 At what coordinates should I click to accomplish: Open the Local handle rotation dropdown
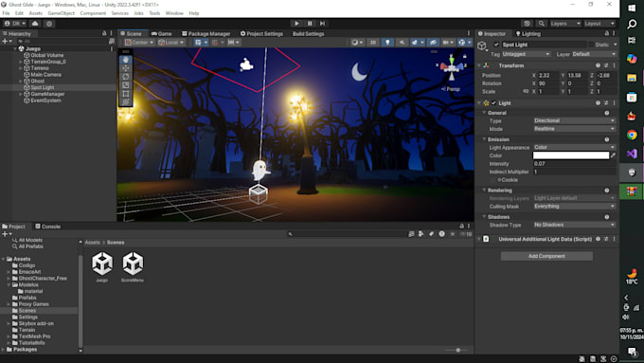point(171,43)
